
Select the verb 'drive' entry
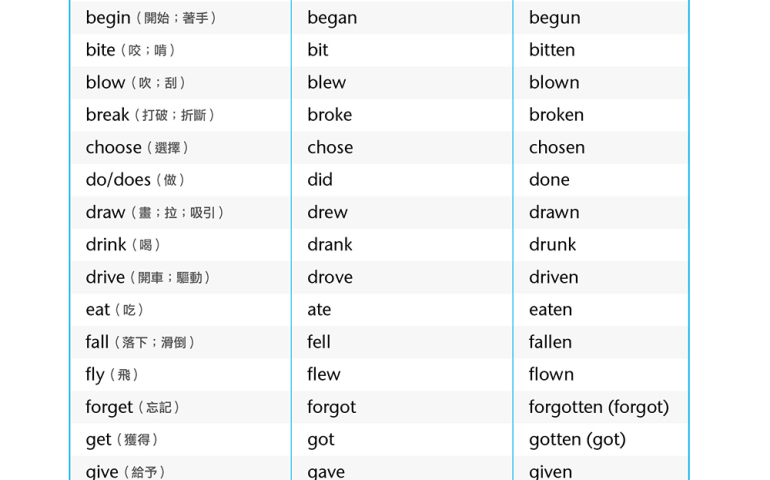[105, 277]
